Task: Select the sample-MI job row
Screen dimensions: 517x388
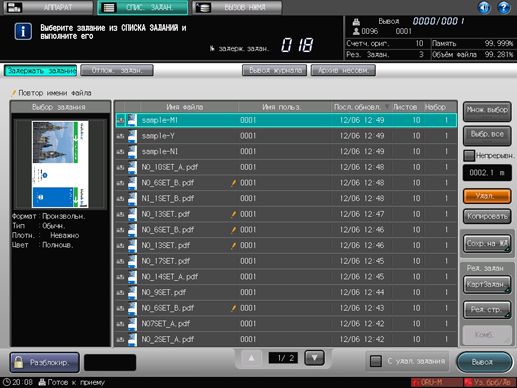Action: 286,120
